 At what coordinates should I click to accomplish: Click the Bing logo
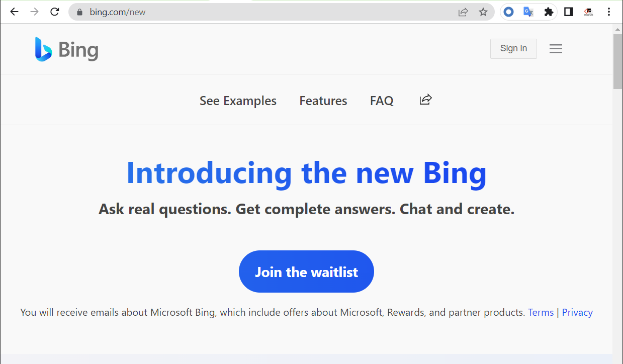(x=66, y=49)
